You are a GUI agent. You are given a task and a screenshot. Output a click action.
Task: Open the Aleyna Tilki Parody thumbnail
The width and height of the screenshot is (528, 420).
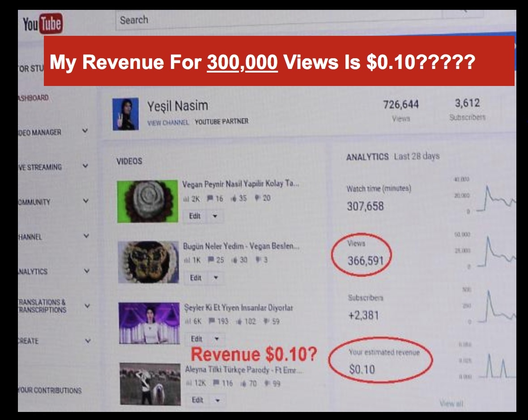(x=150, y=384)
